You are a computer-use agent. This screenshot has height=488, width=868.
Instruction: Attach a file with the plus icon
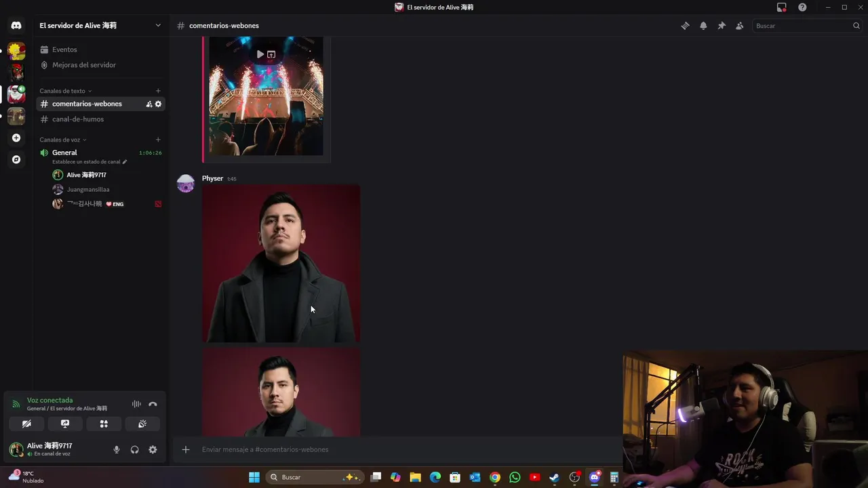click(185, 449)
